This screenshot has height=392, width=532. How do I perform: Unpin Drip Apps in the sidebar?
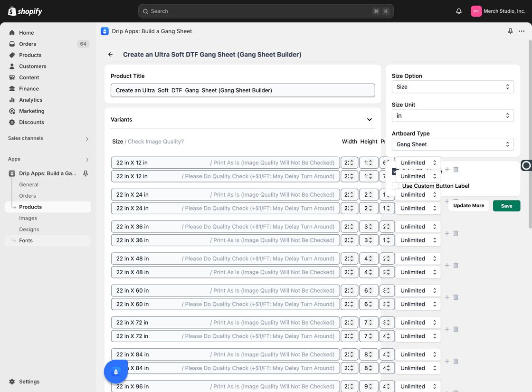(x=85, y=173)
